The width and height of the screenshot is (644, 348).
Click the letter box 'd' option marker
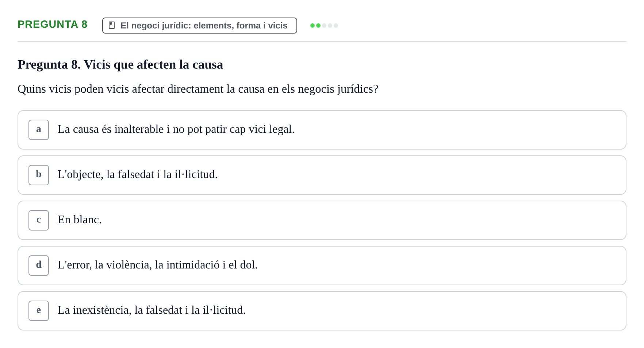[x=39, y=266]
